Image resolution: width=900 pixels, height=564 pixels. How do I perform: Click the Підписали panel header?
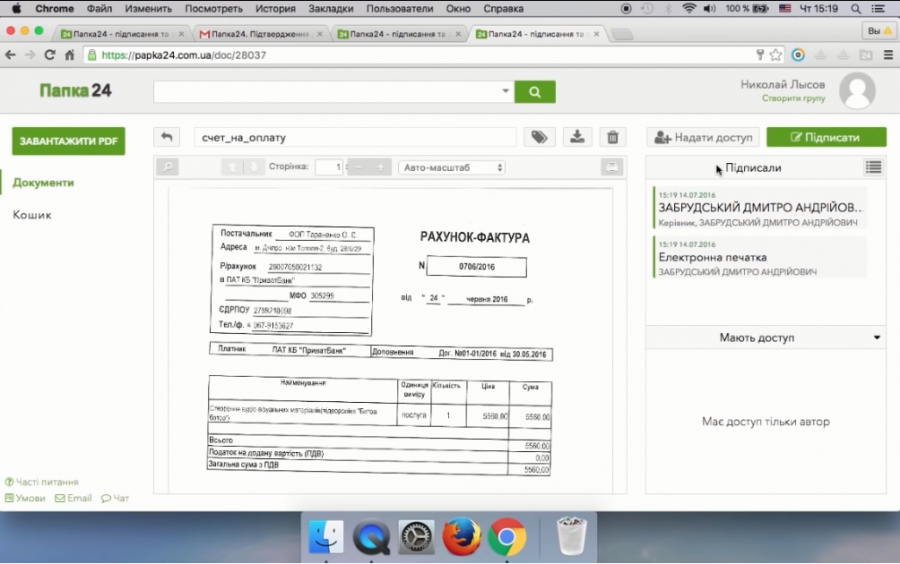click(x=753, y=168)
